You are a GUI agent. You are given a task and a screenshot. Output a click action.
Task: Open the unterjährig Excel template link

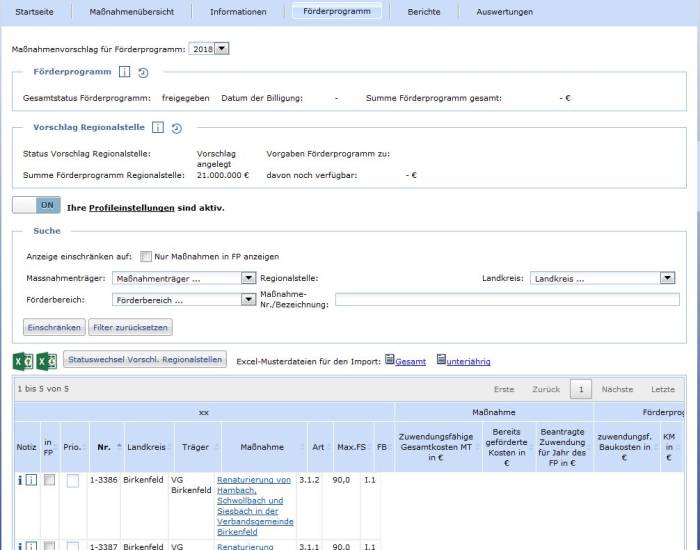point(468,362)
